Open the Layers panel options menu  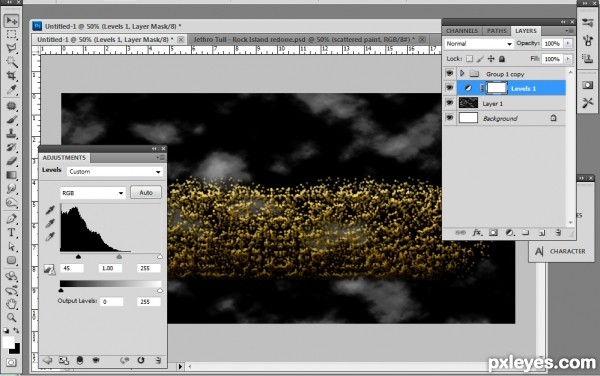pyautogui.click(x=569, y=31)
